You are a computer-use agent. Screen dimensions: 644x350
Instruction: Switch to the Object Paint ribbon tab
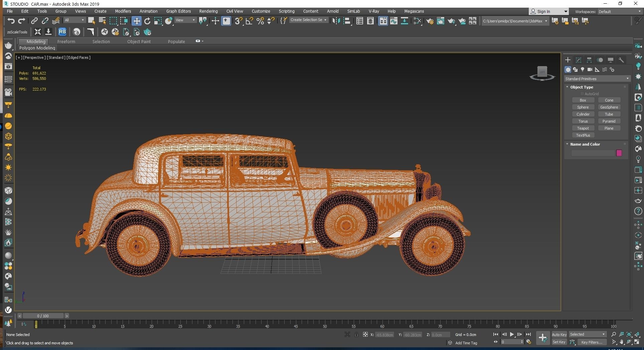pyautogui.click(x=139, y=41)
